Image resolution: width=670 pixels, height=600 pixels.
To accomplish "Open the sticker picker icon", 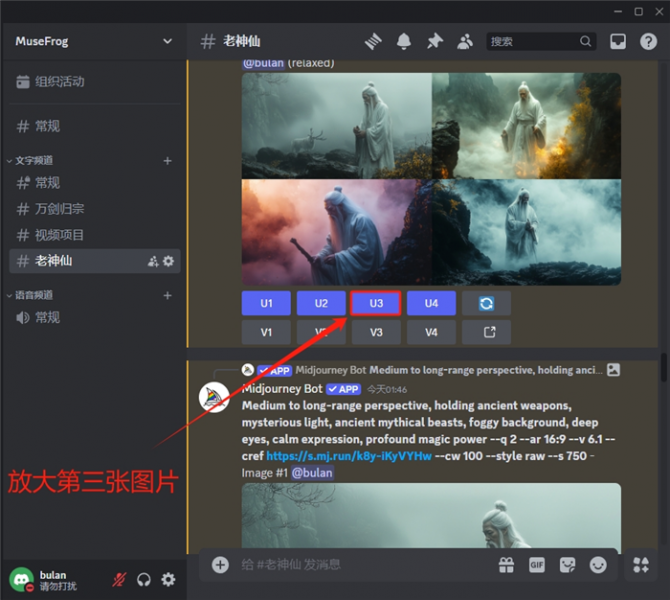I will click(x=567, y=565).
